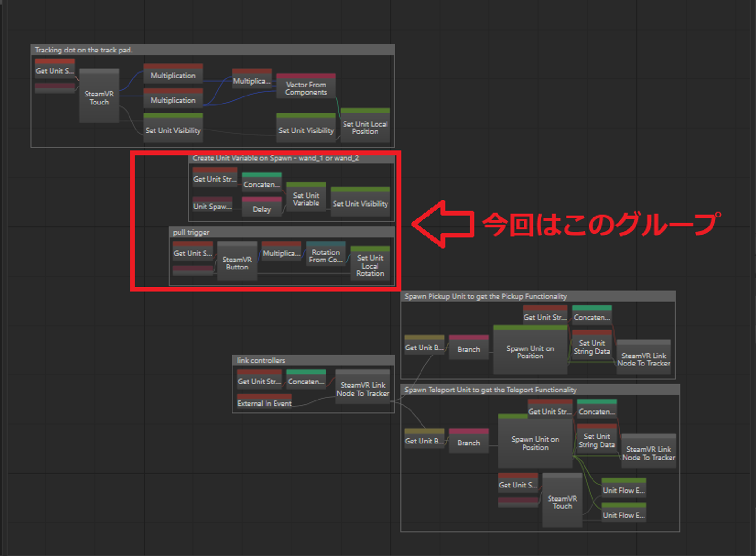Image resolution: width=756 pixels, height=556 pixels.
Task: Select Branch node in Spawn Pickup group
Action: 469,347
